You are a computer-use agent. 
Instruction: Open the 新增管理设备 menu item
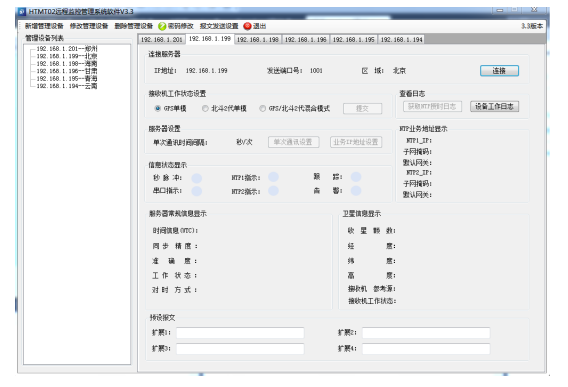44,26
